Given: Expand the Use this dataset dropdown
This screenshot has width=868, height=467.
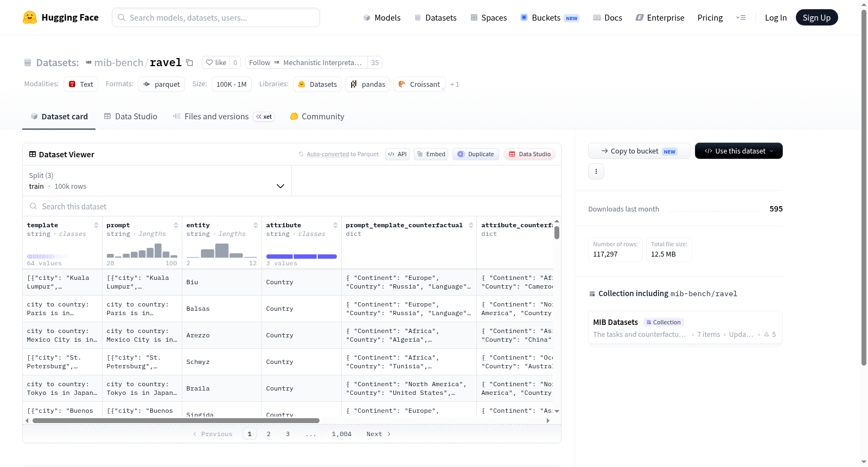Looking at the screenshot, I should [738, 151].
